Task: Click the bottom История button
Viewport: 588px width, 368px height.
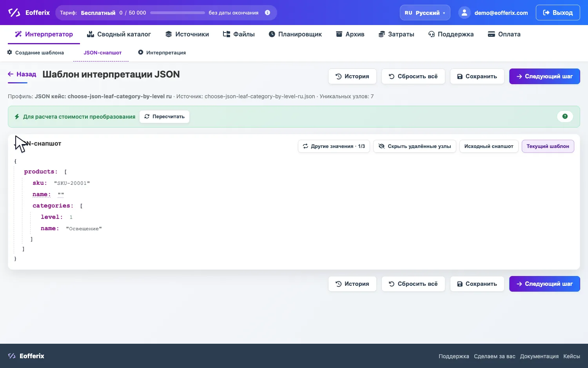Action: pyautogui.click(x=352, y=284)
